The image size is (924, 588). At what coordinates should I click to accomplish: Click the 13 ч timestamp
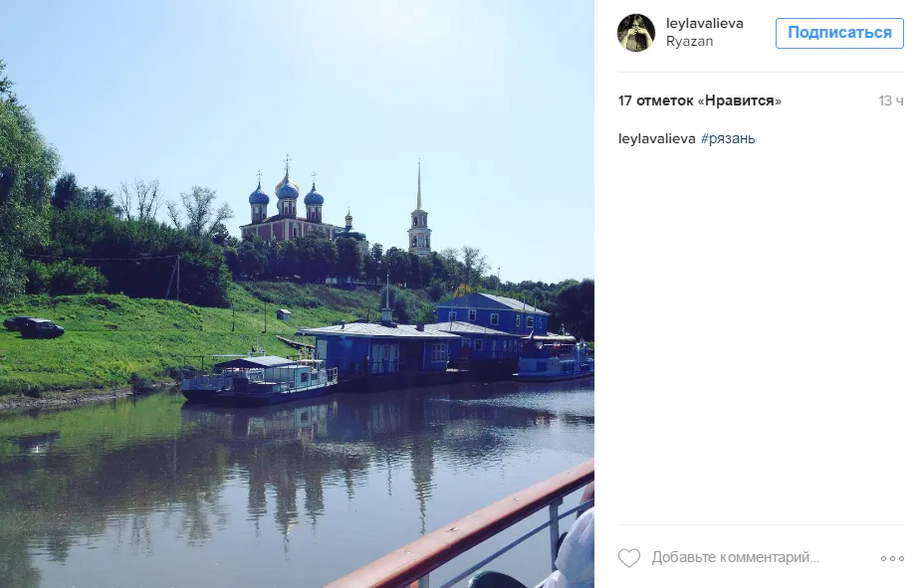(x=891, y=100)
